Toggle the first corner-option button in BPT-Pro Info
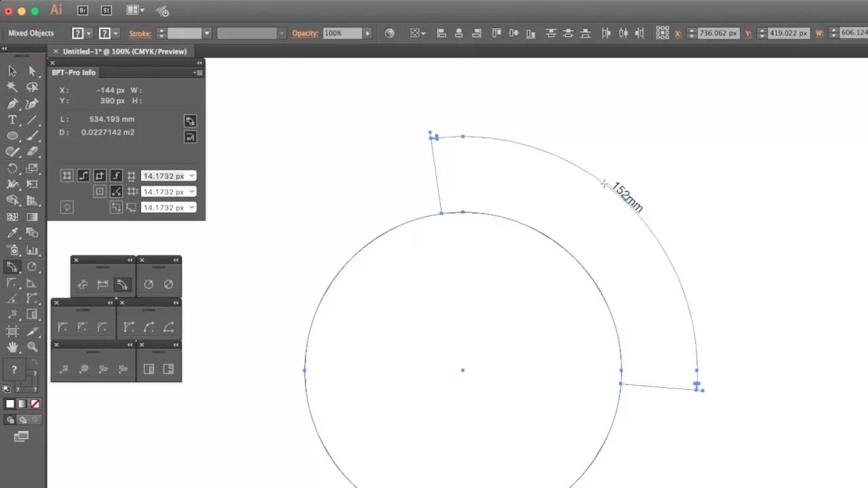The image size is (868, 488). pos(66,176)
